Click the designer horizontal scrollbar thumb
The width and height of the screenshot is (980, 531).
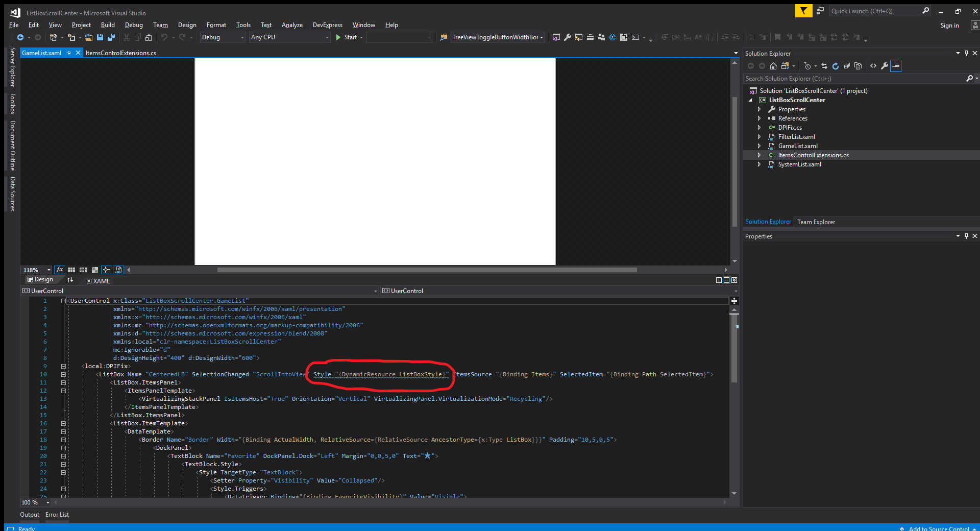click(427, 270)
